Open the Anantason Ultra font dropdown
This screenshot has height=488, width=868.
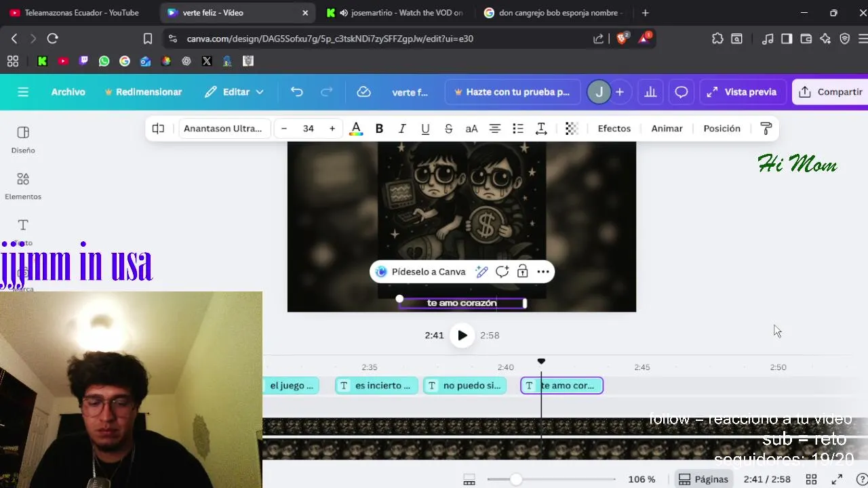coord(224,128)
